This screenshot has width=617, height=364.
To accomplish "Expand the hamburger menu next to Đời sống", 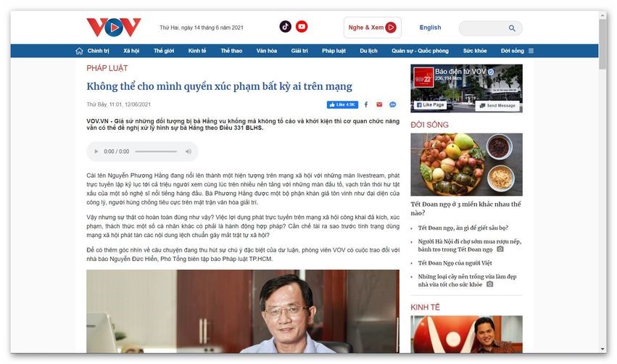I will pos(531,51).
